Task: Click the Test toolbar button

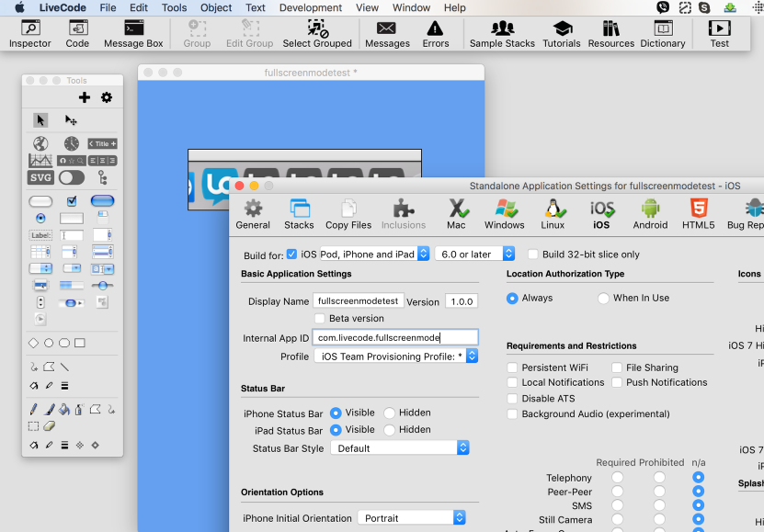Action: point(719,34)
